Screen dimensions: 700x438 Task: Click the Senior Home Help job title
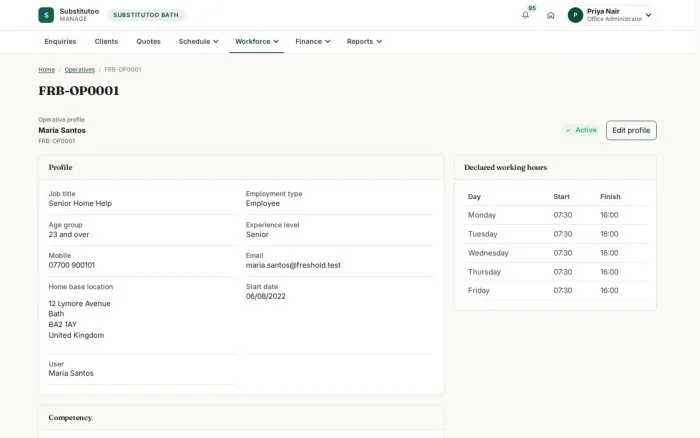point(80,204)
